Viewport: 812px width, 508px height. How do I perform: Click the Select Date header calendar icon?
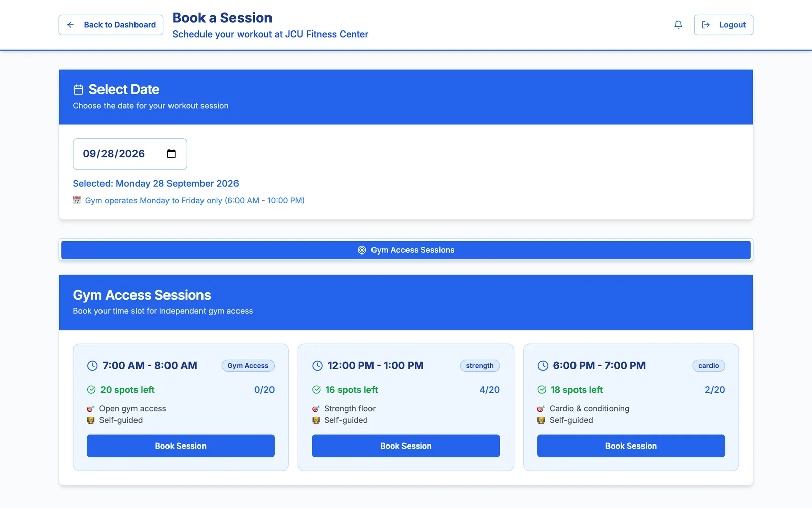pyautogui.click(x=78, y=90)
